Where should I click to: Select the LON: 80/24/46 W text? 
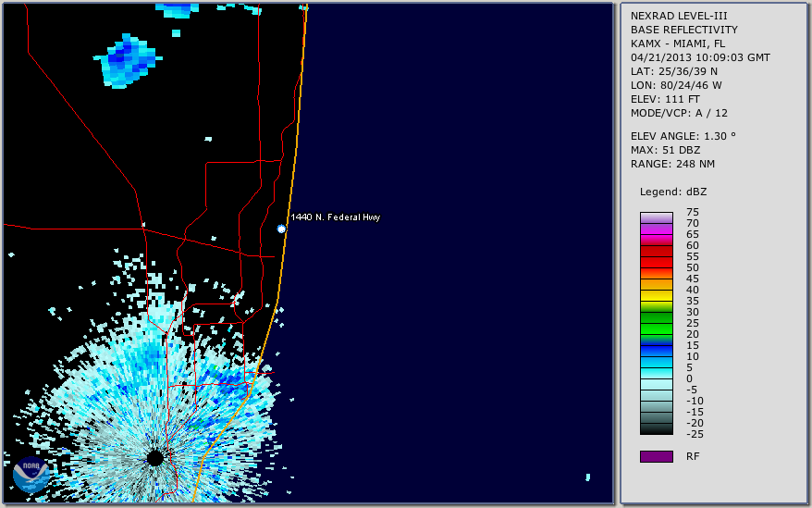[x=676, y=85]
